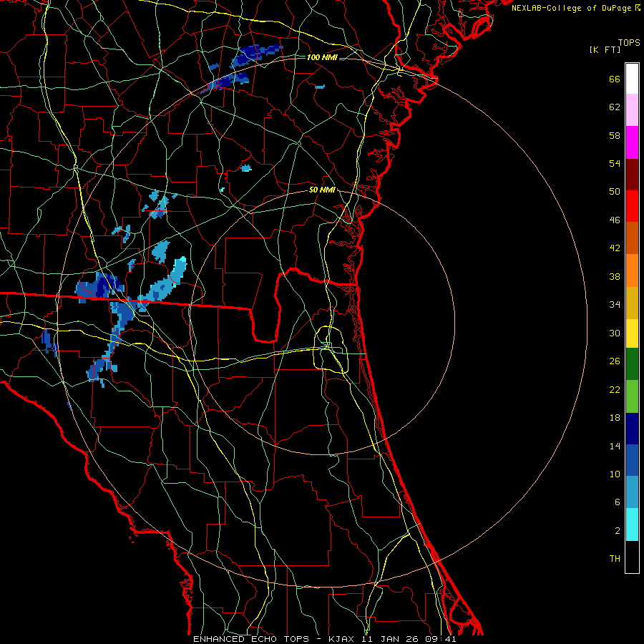This screenshot has width=644, height=644.
Task: Select the bright red legend swatch
Action: pyautogui.click(x=632, y=206)
